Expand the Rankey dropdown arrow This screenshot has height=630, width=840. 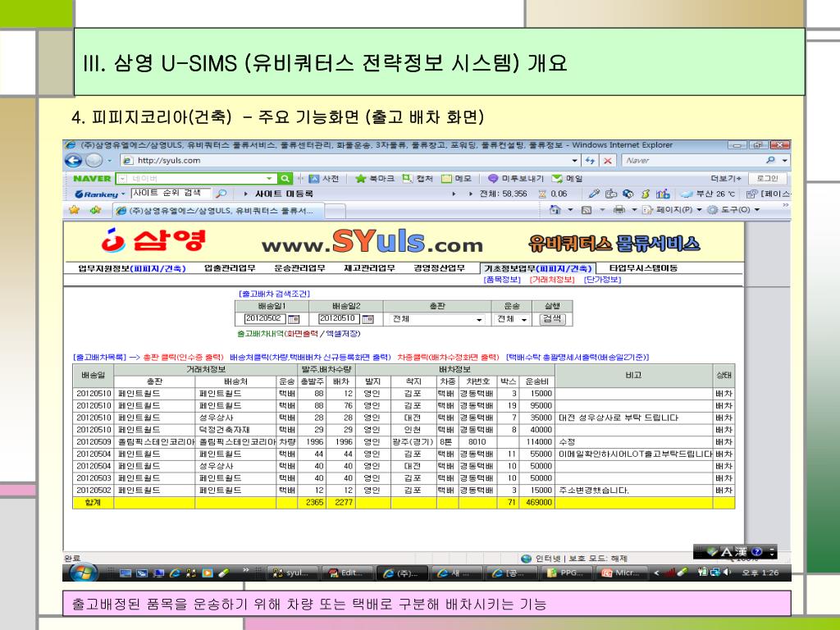[123, 194]
